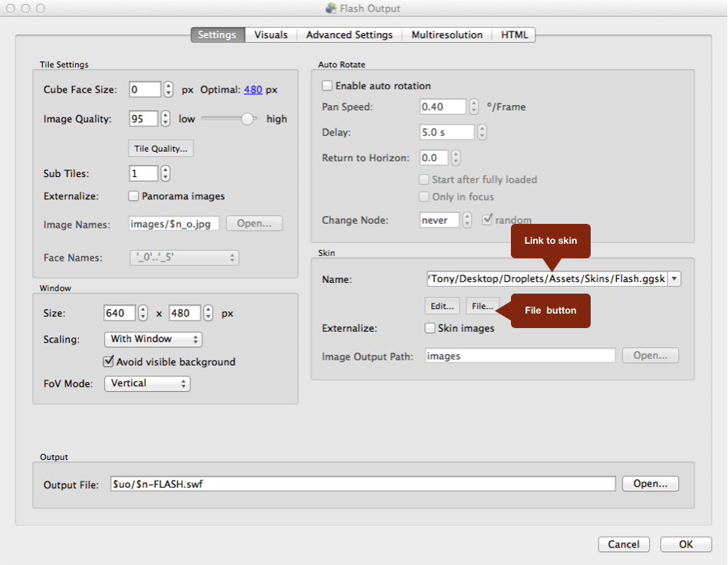The height and width of the screenshot is (565, 728).
Task: Click window height stepper
Action: point(209,313)
